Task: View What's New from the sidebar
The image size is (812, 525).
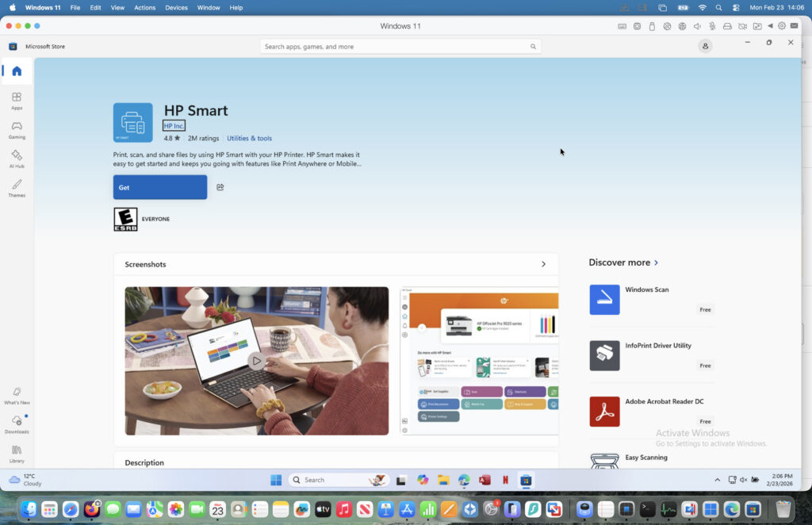Action: click(16, 396)
